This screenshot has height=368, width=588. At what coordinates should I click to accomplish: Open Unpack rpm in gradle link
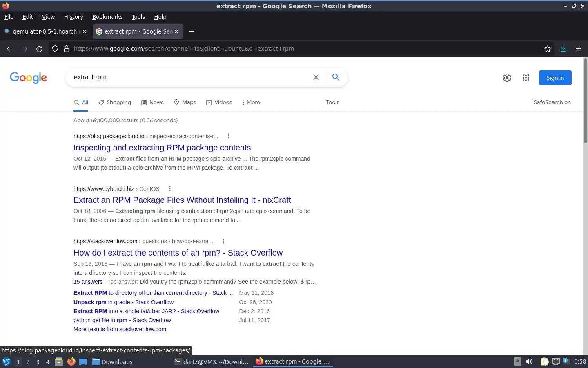tap(123, 302)
